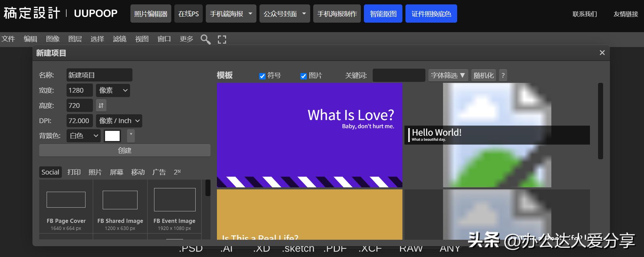Uncheck the 符号 checkbox
The height and width of the screenshot is (257, 644).
(x=262, y=76)
